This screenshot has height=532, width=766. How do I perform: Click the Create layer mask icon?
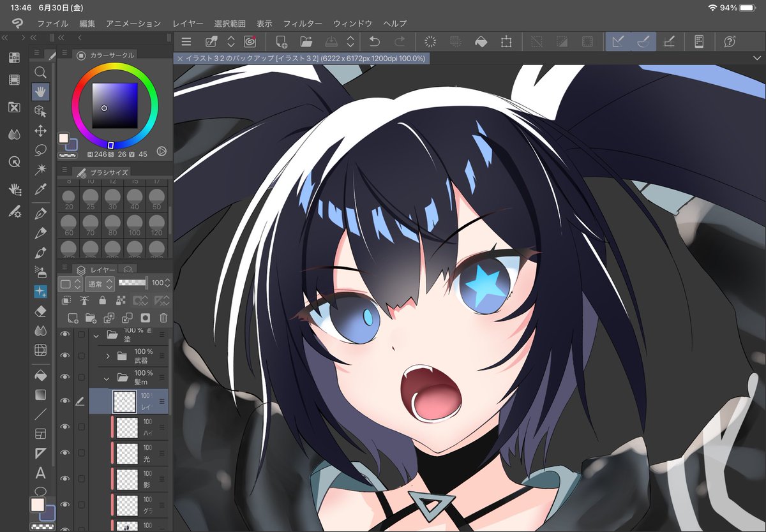145,318
